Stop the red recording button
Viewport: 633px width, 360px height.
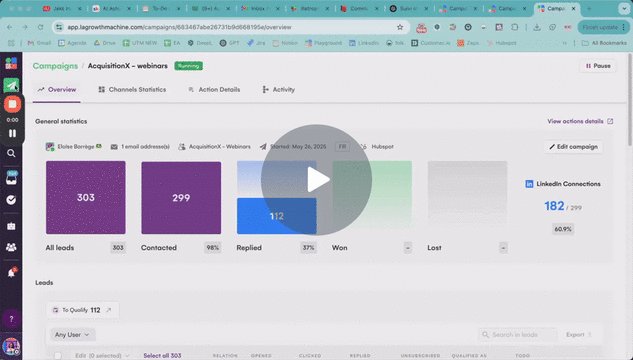point(12,104)
